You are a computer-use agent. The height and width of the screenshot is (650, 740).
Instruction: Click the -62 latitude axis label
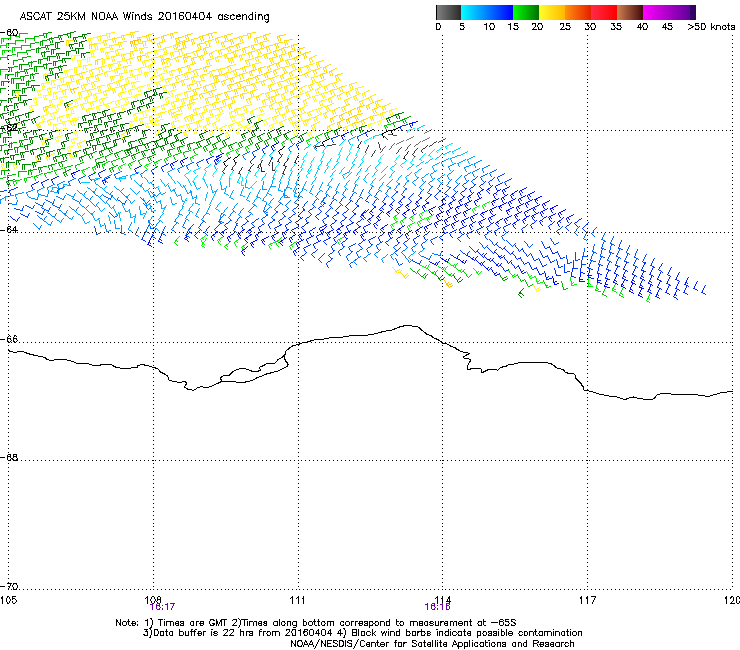coord(9,127)
